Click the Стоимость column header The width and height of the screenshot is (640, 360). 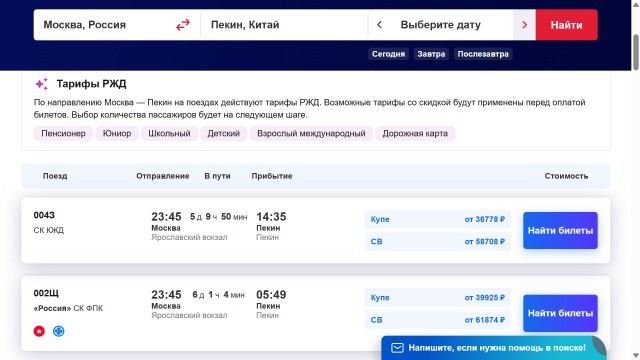566,176
